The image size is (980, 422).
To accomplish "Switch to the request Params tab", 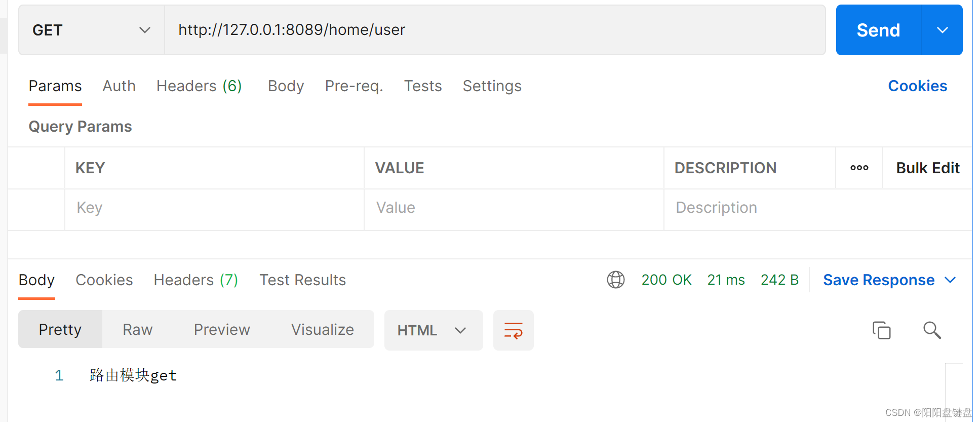I will (x=55, y=86).
